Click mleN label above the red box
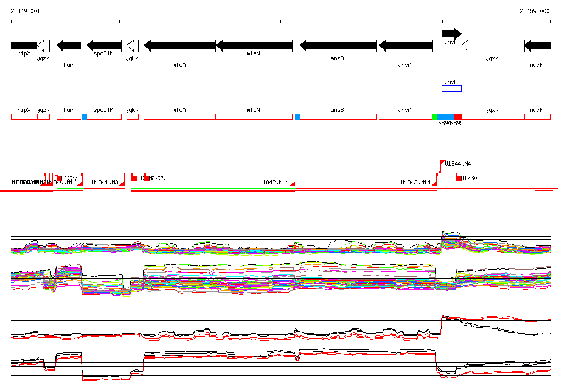Viewport: 562px width, 392px height. pyautogui.click(x=253, y=110)
